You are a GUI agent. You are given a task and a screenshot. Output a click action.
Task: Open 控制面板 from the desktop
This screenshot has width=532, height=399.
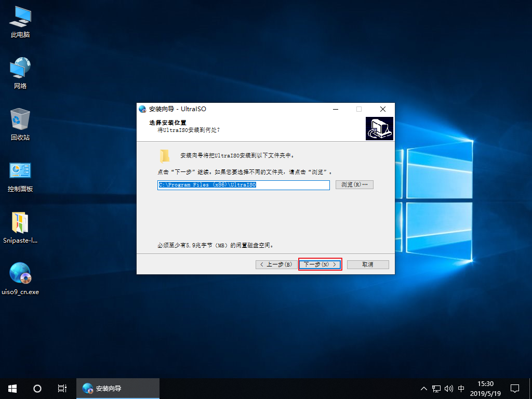(19, 170)
